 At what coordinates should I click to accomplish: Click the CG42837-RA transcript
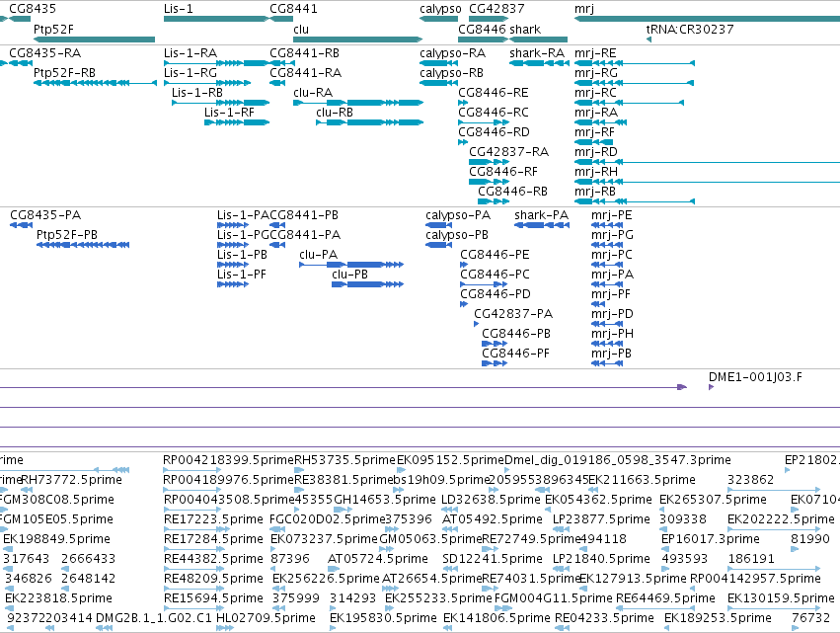tap(489, 162)
